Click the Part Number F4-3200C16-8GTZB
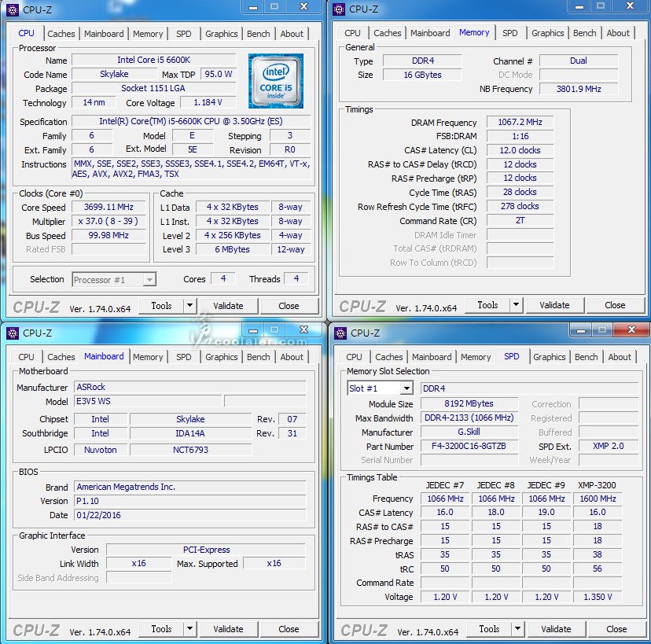The height and width of the screenshot is (644, 651). 469,446
